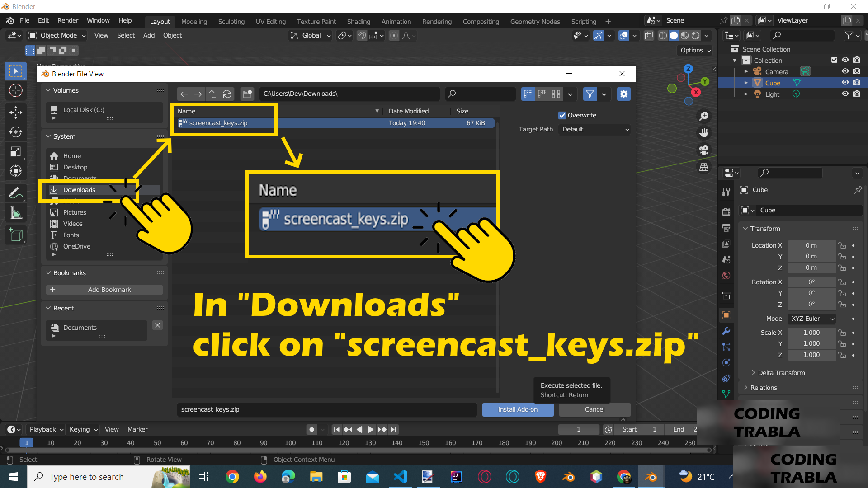868x488 pixels.
Task: Toggle file browser options gear
Action: point(624,94)
